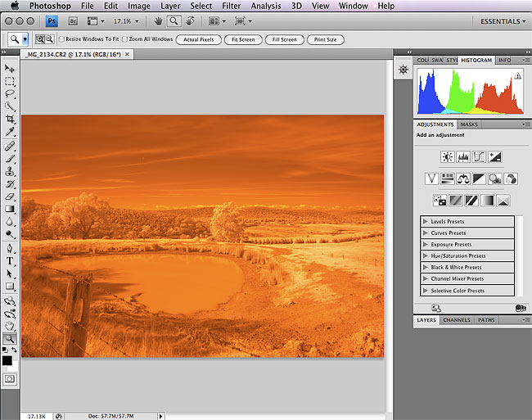Select the Lasso tool

[x=10, y=94]
